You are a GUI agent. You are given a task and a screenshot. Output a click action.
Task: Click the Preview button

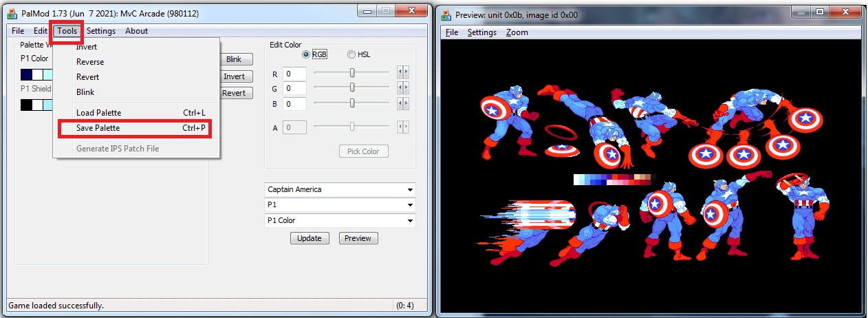pyautogui.click(x=358, y=238)
